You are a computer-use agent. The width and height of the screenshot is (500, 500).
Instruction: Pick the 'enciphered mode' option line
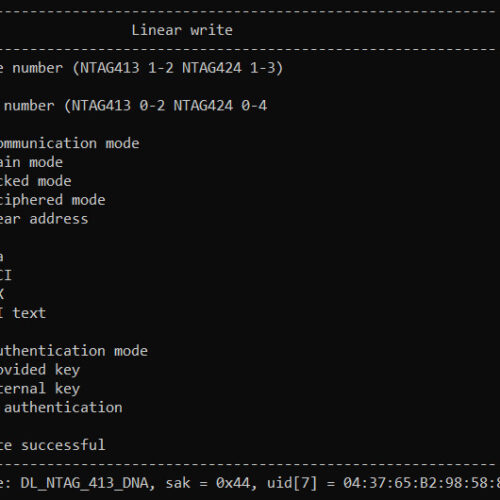[x=52, y=200]
